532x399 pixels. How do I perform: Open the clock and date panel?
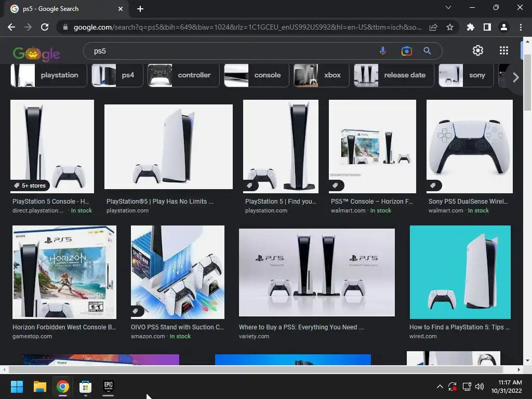pyautogui.click(x=507, y=387)
